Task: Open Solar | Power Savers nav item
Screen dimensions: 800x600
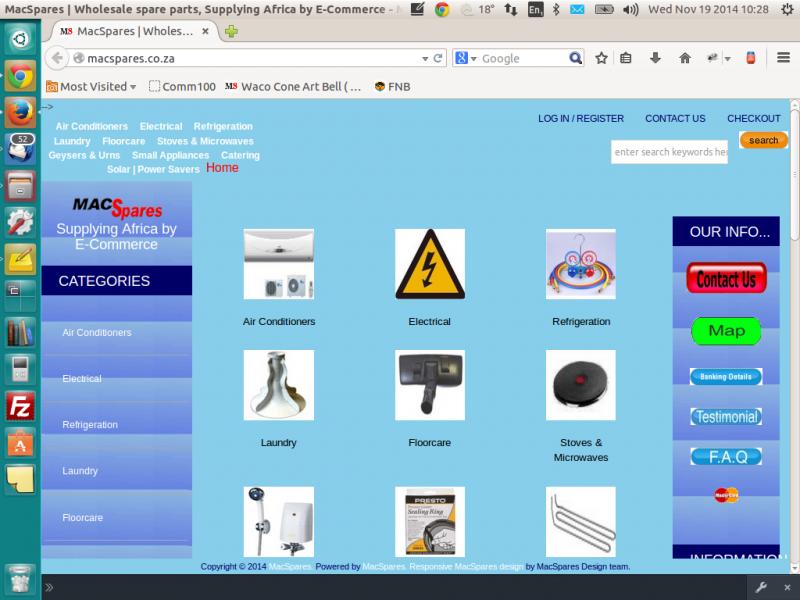Action: coord(153,169)
